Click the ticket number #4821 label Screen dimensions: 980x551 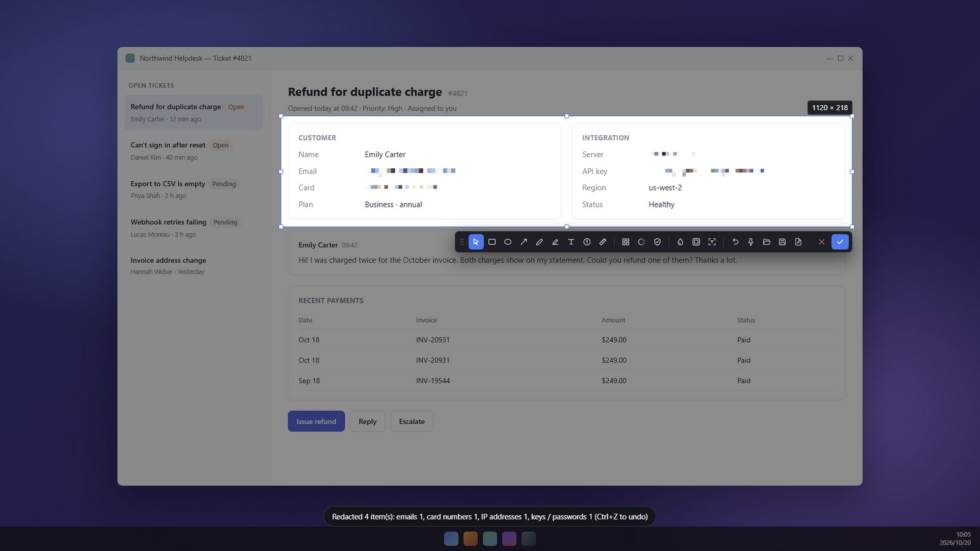[458, 94]
